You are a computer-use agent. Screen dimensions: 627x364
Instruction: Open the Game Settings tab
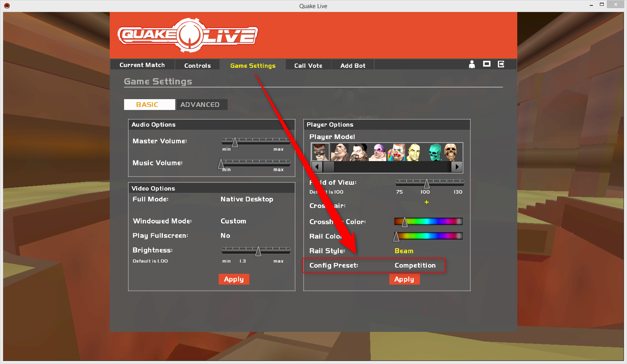tap(253, 65)
